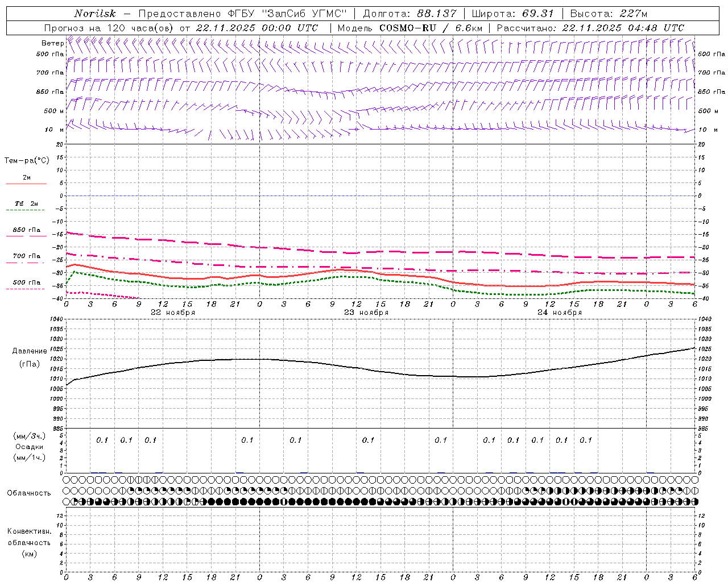Viewport: 728px width, 582px height.
Task: Click the Широта: 69.31 field
Action: 513,14
